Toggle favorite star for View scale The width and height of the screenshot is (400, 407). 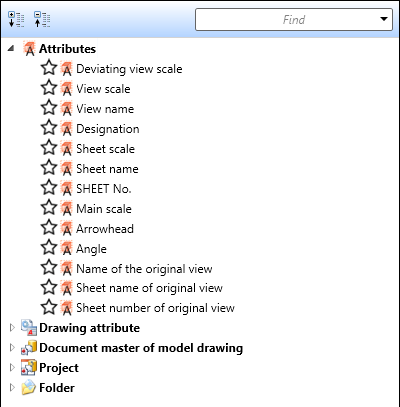pyautogui.click(x=49, y=88)
